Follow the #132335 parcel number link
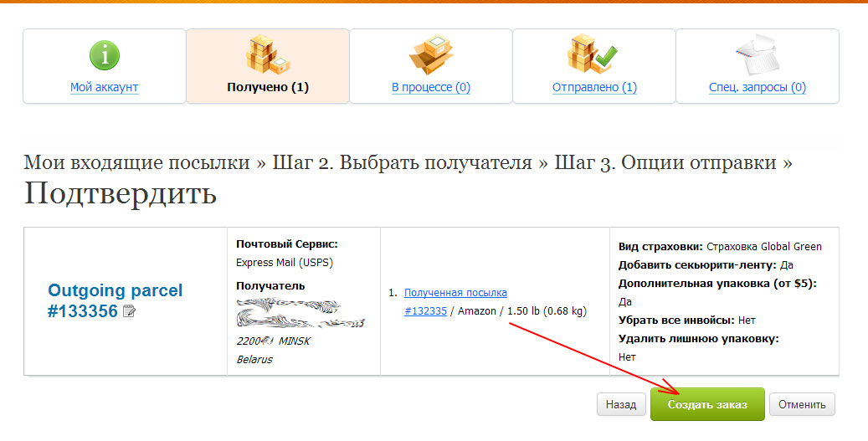This screenshot has height=441, width=868. pyautogui.click(x=425, y=311)
